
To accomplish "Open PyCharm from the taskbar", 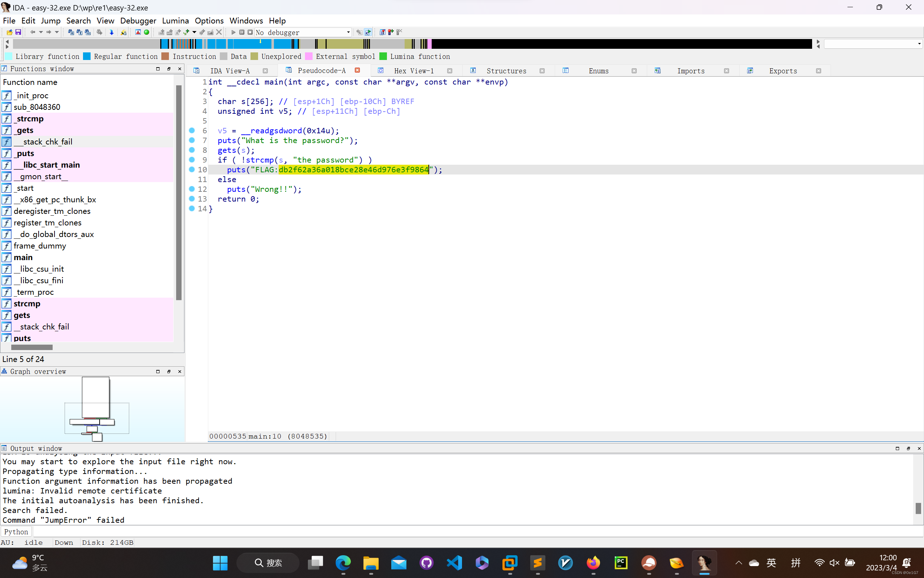I will tap(621, 563).
